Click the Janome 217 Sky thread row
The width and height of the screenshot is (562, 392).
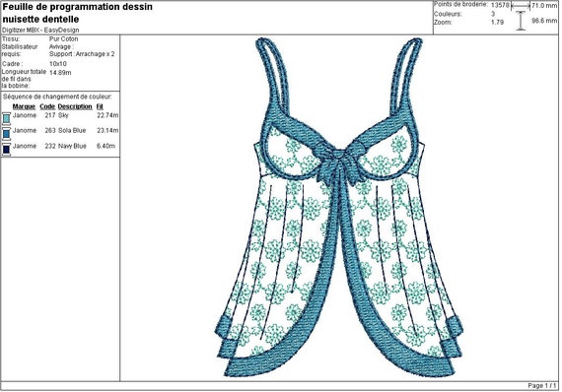[x=60, y=115]
